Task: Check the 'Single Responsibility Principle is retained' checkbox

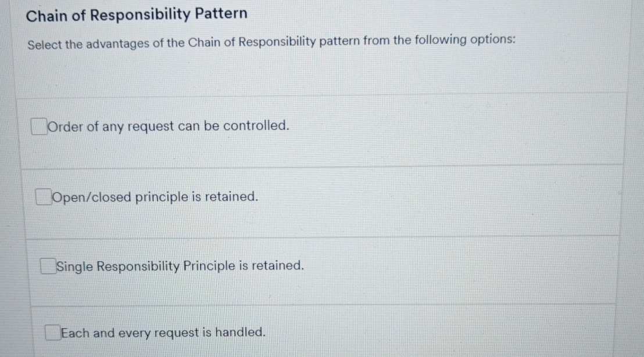Action: point(47,266)
